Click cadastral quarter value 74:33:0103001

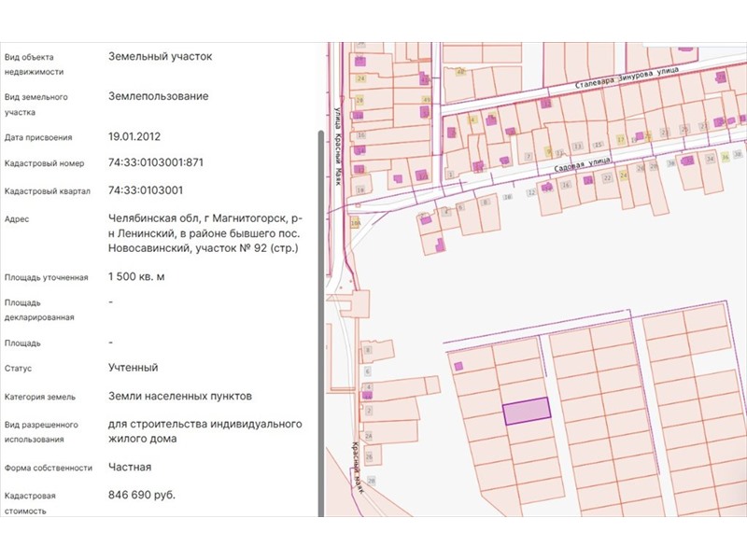[x=146, y=190]
